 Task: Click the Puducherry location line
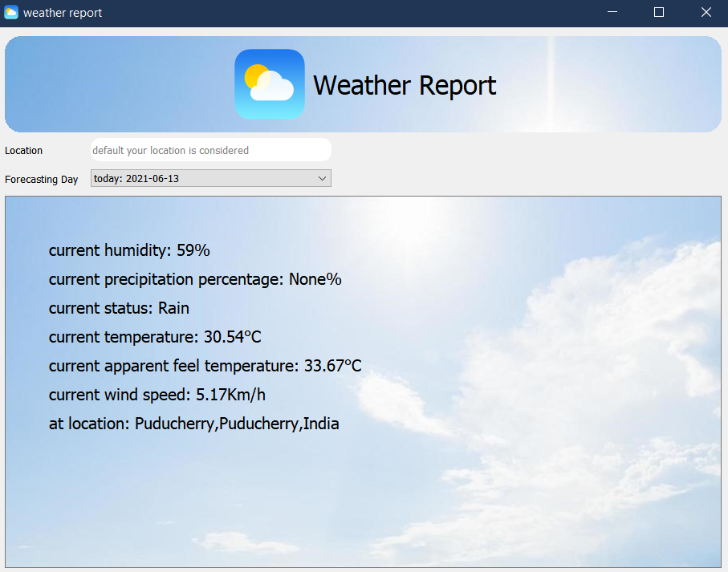coord(193,424)
